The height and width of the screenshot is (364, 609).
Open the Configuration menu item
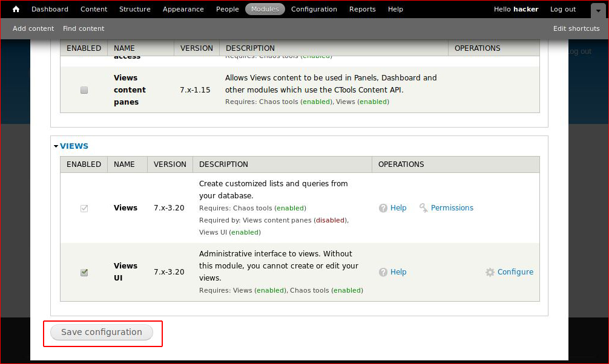coord(314,9)
